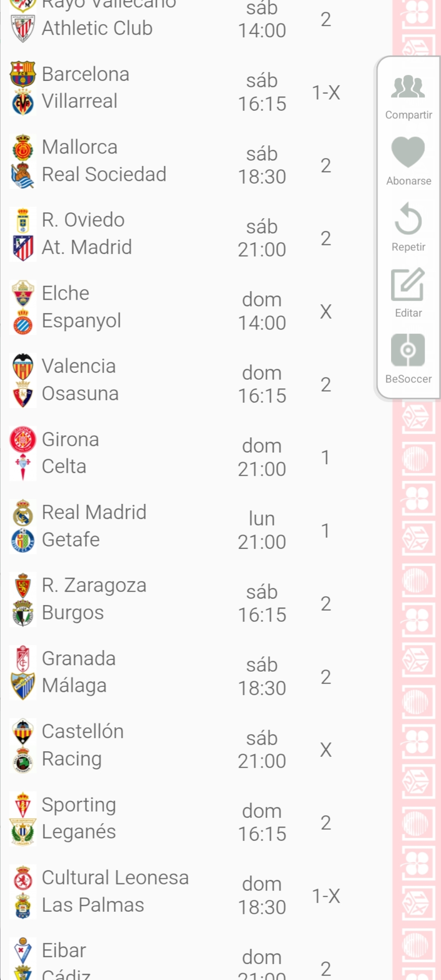This screenshot has height=980, width=441.
Task: Tap the Málaga club crest
Action: [23, 686]
